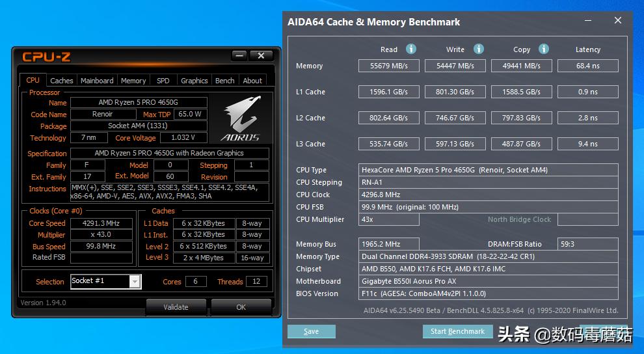
Task: Click Memory Write value 54447 MB/s
Action: click(455, 66)
